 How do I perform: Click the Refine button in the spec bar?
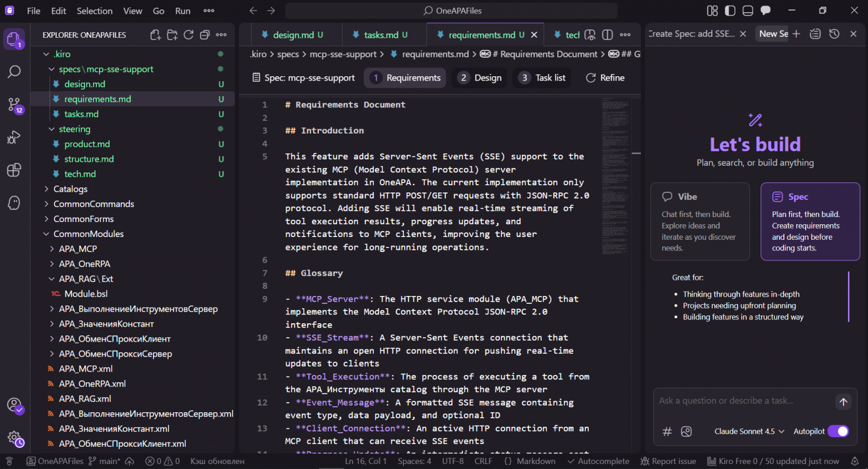(605, 77)
